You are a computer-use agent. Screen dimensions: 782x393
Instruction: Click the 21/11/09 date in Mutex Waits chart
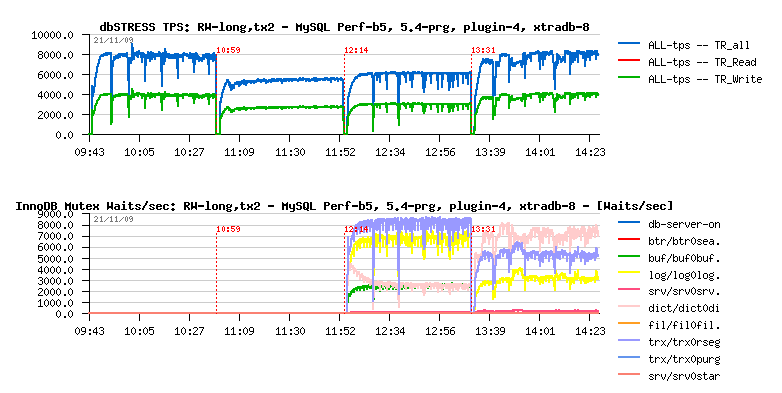(x=113, y=219)
